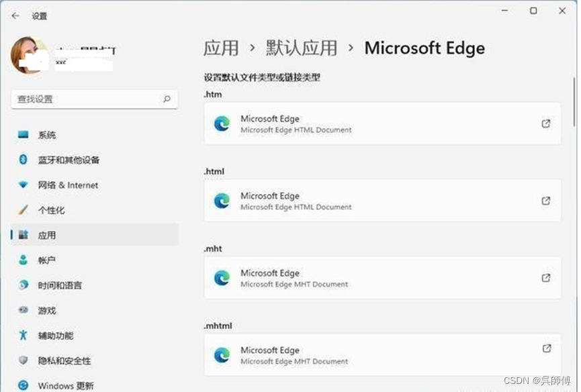The height and width of the screenshot is (392, 581).
Task: Open the user profile avatar picture
Action: (30, 55)
